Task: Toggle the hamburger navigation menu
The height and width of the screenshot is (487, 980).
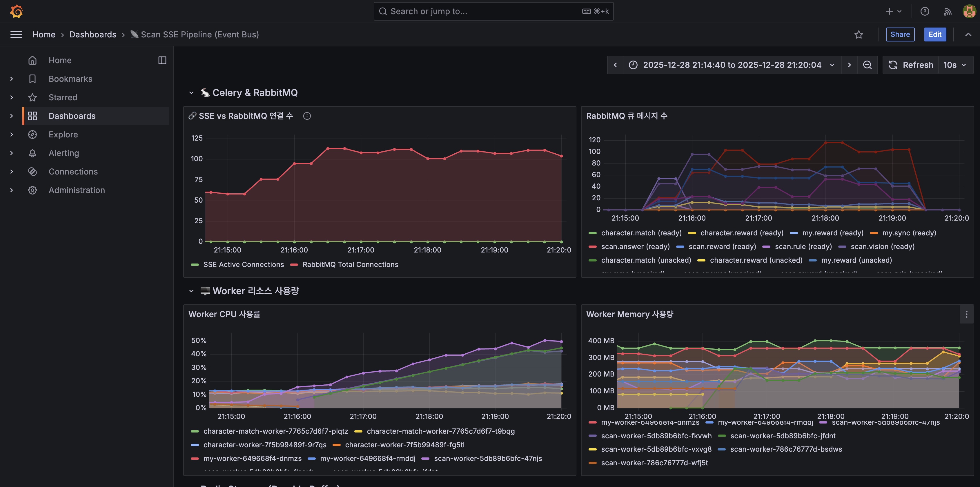Action: pos(16,34)
